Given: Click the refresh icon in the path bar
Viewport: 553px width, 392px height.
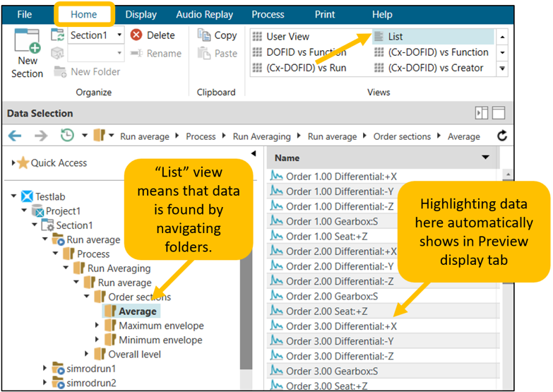Looking at the screenshot, I should pyautogui.click(x=502, y=136).
